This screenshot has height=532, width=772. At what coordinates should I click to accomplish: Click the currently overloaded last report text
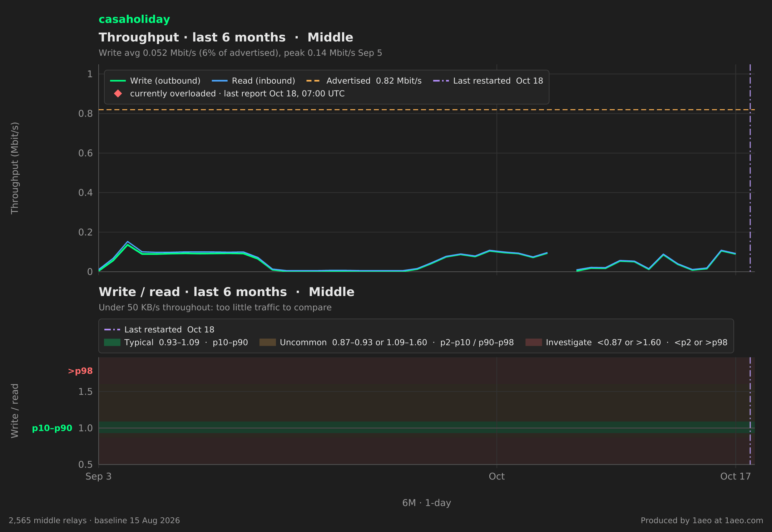237,94
